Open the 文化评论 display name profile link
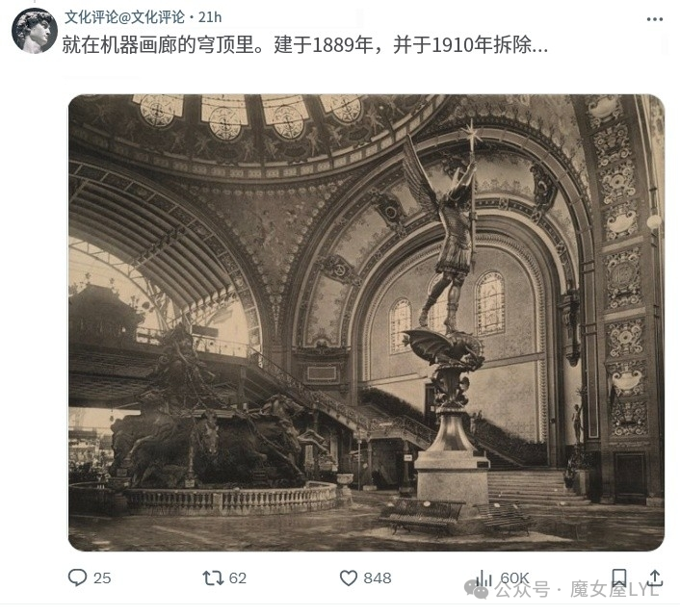680x616 pixels. pyautogui.click(x=92, y=17)
